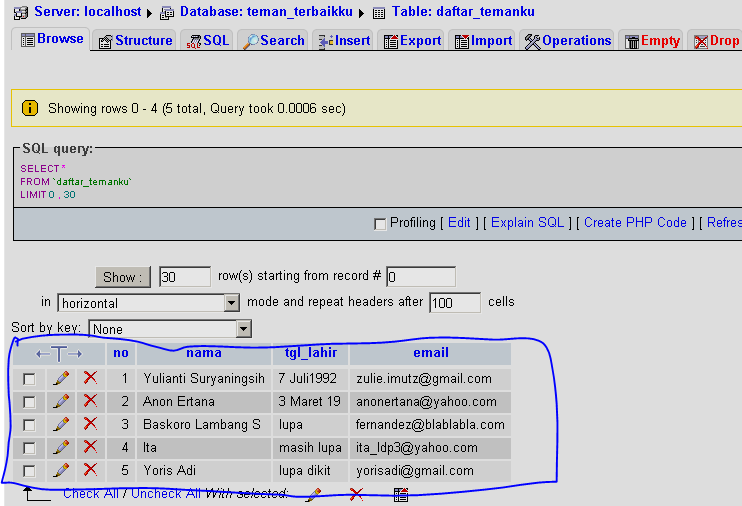Screen dimensions: 742x506
Task: Delete the Yoris Adi row with red X
Action: tap(90, 470)
